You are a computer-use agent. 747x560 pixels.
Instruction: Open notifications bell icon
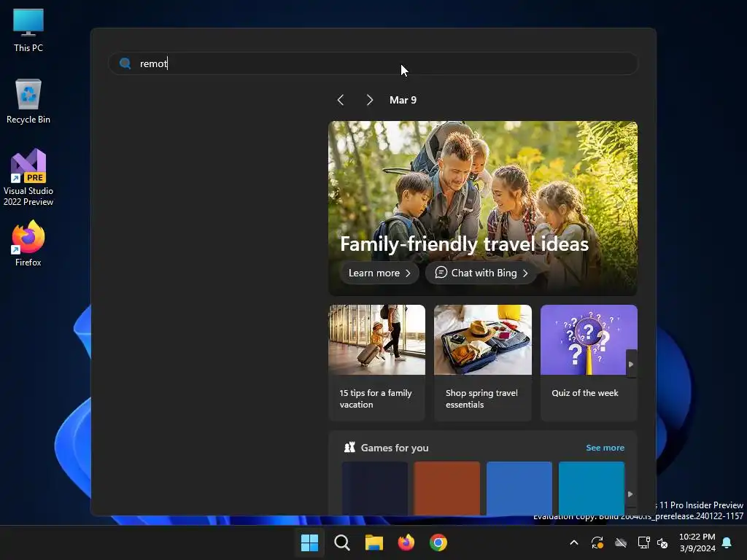coord(727,542)
